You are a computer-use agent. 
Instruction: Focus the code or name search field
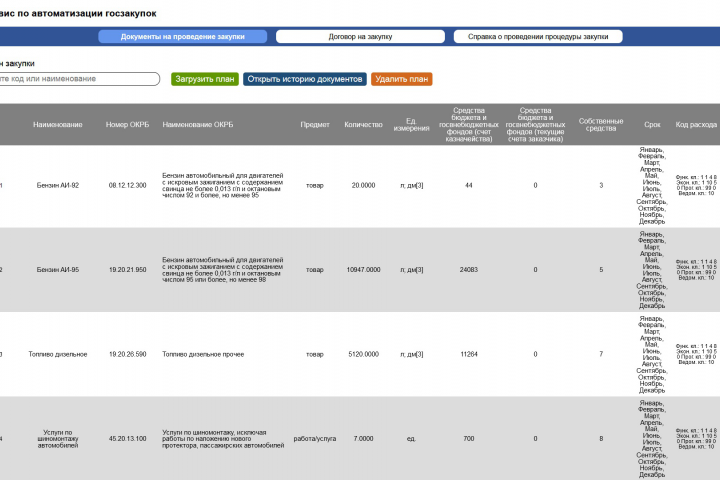tap(78, 79)
